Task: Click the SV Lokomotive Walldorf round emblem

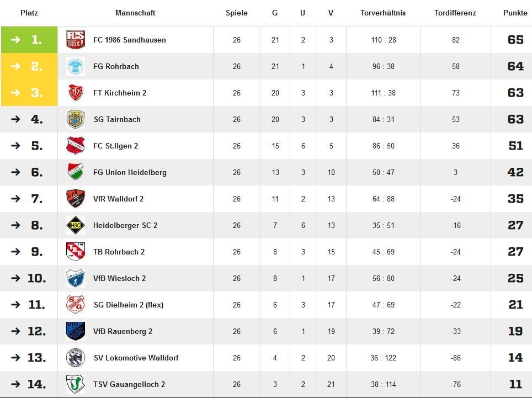Action: (x=75, y=358)
